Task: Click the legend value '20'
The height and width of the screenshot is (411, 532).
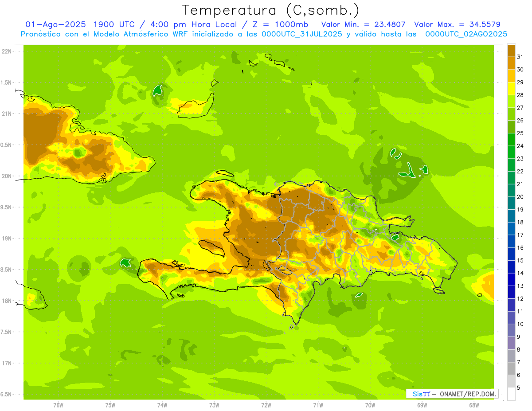Action: click(x=520, y=197)
